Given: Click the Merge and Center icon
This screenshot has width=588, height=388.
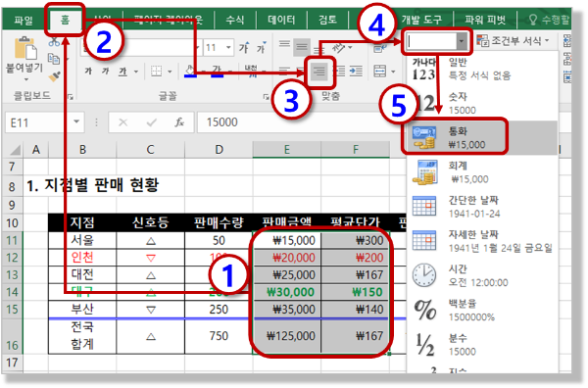Looking at the screenshot, I should pos(380,71).
